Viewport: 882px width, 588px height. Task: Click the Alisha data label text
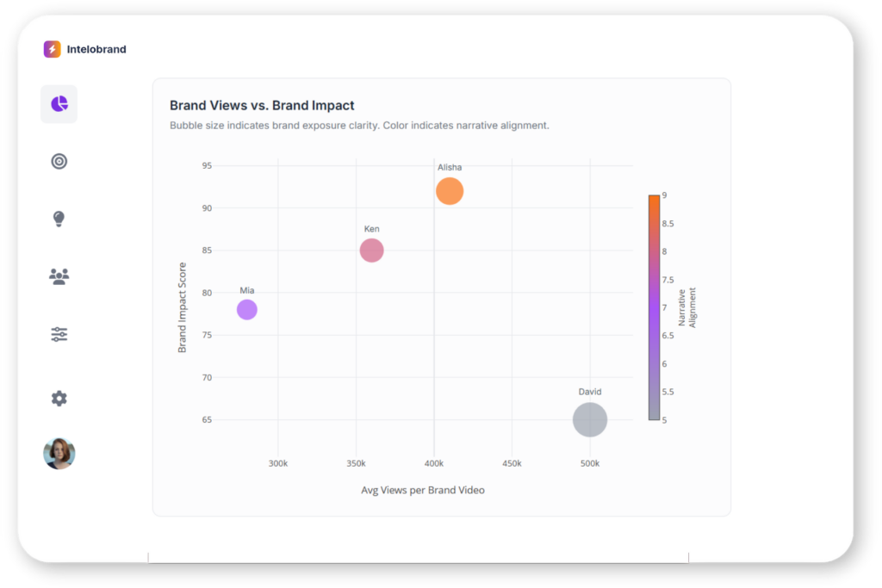[x=450, y=167]
